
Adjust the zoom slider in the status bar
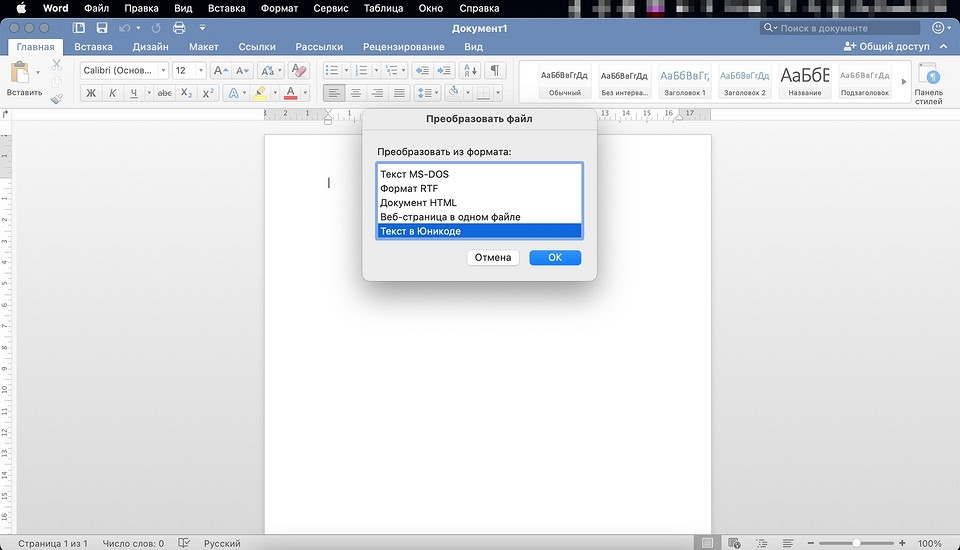tap(856, 543)
